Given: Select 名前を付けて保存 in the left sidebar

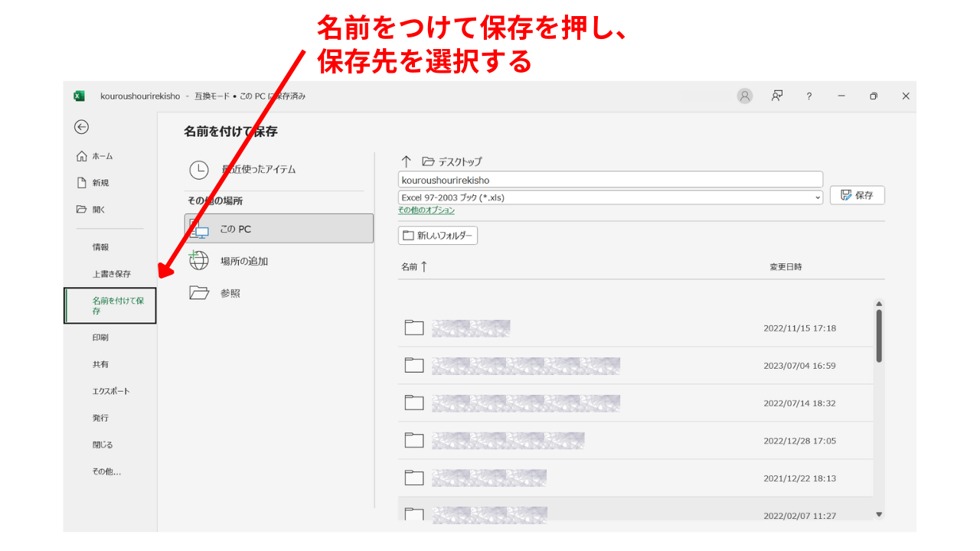Looking at the screenshot, I should click(x=111, y=306).
